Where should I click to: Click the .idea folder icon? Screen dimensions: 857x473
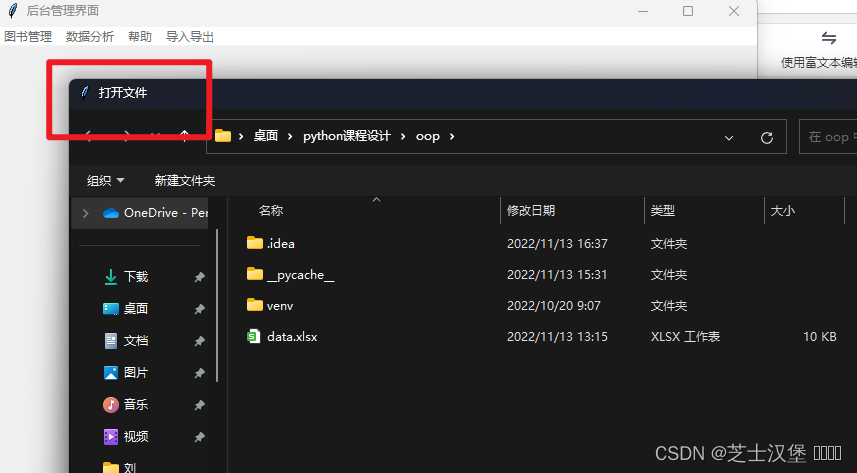(x=255, y=243)
